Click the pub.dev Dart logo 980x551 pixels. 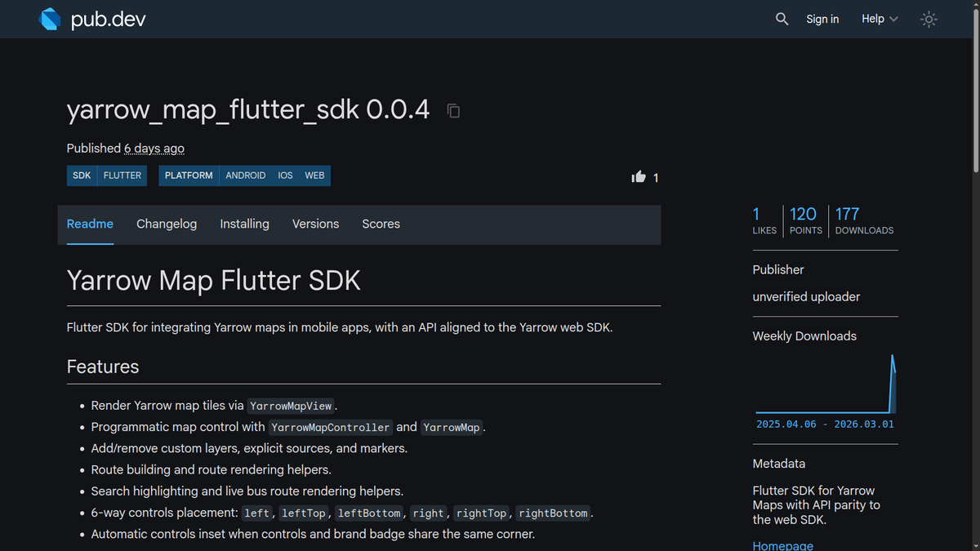48,18
